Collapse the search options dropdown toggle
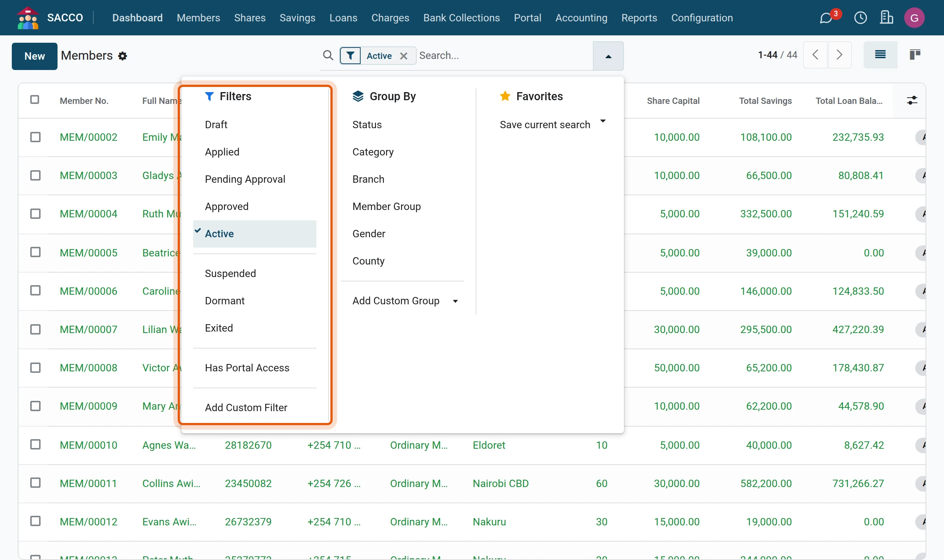944x560 pixels. [608, 56]
